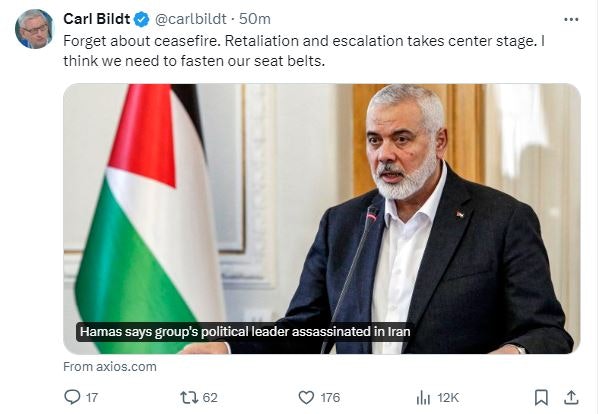Open view analytics bar chart icon

pyautogui.click(x=423, y=397)
